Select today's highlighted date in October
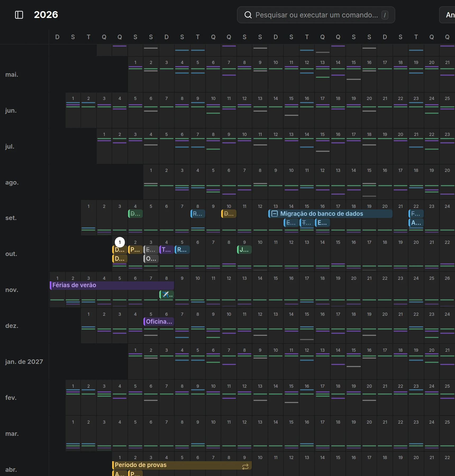Image resolution: width=455 pixels, height=476 pixels. tap(120, 242)
